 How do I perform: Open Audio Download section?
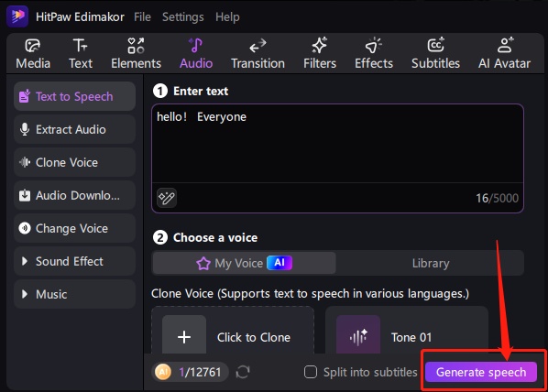(x=74, y=195)
